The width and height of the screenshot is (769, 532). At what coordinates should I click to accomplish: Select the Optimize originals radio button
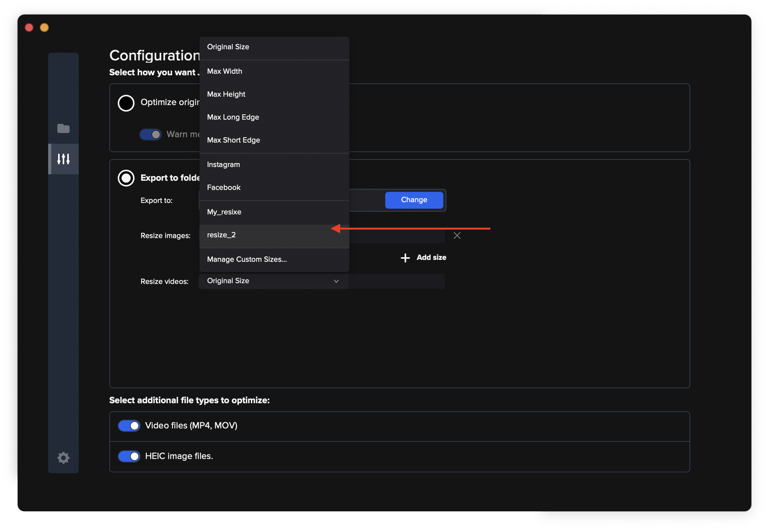tap(126, 103)
